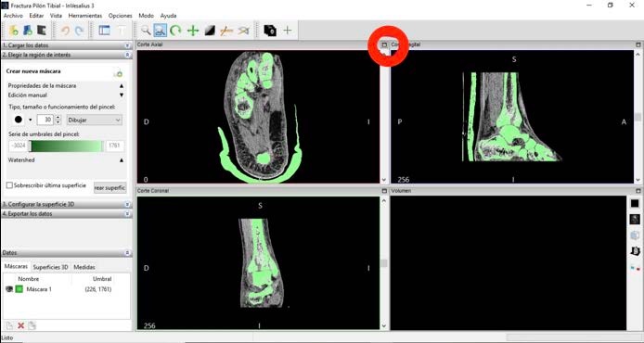The image size is (644, 343).
Task: Expand Propiedades de la máscara
Action: tap(122, 86)
